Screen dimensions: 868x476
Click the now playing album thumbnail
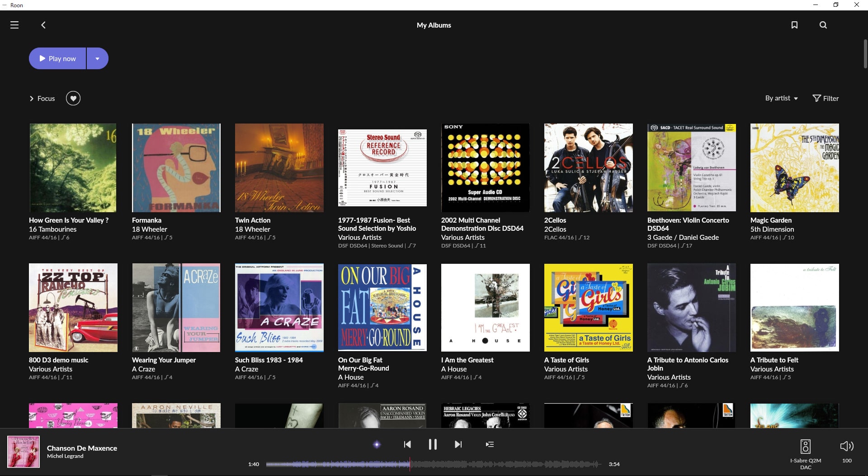click(x=24, y=452)
